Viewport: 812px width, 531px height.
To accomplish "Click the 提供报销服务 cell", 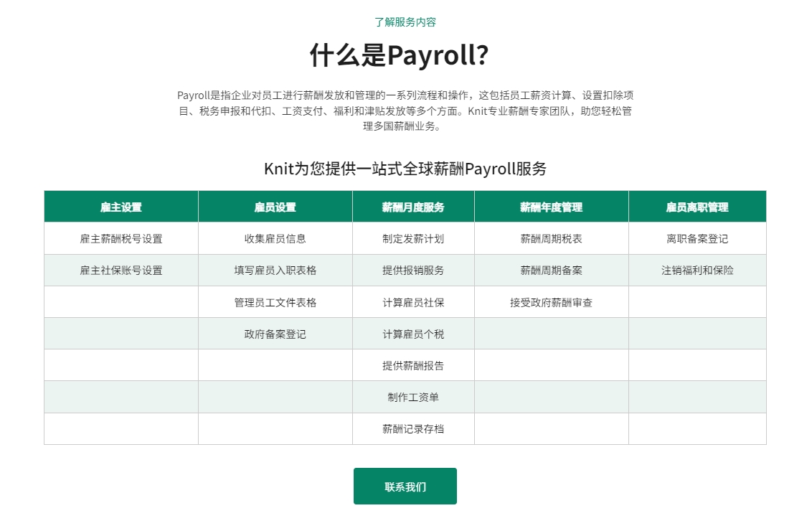I will click(413, 271).
